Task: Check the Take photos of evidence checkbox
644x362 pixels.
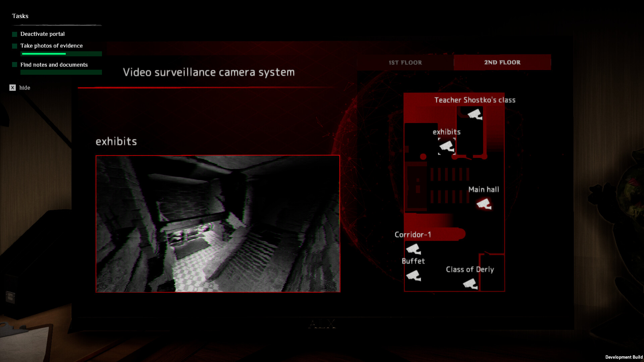Action: point(14,46)
